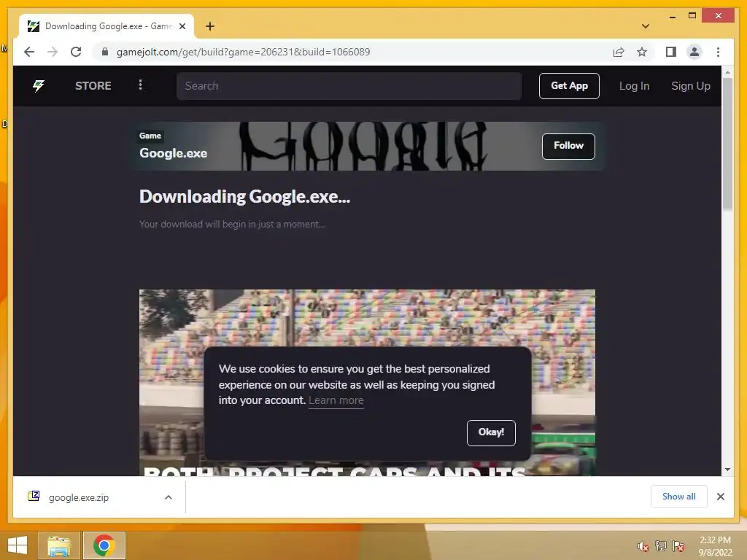Image resolution: width=747 pixels, height=560 pixels.
Task: Click the muted volume tray icon
Action: point(643,546)
